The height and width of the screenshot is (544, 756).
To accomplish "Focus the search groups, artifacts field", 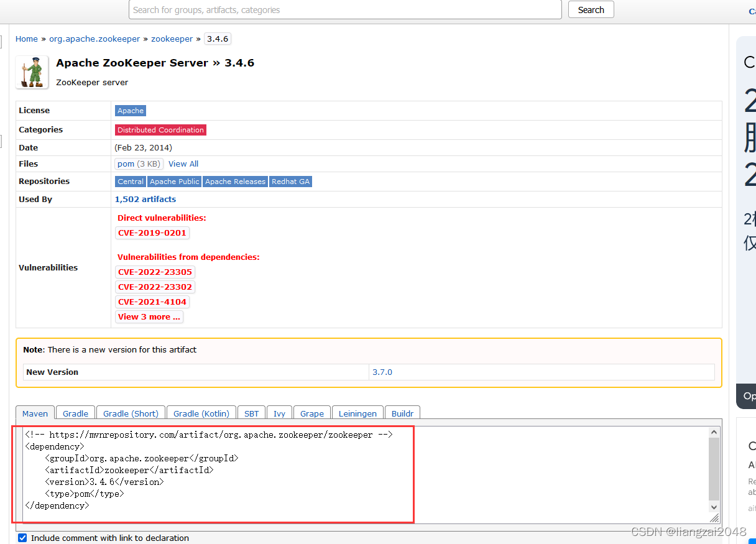I will 345,10.
